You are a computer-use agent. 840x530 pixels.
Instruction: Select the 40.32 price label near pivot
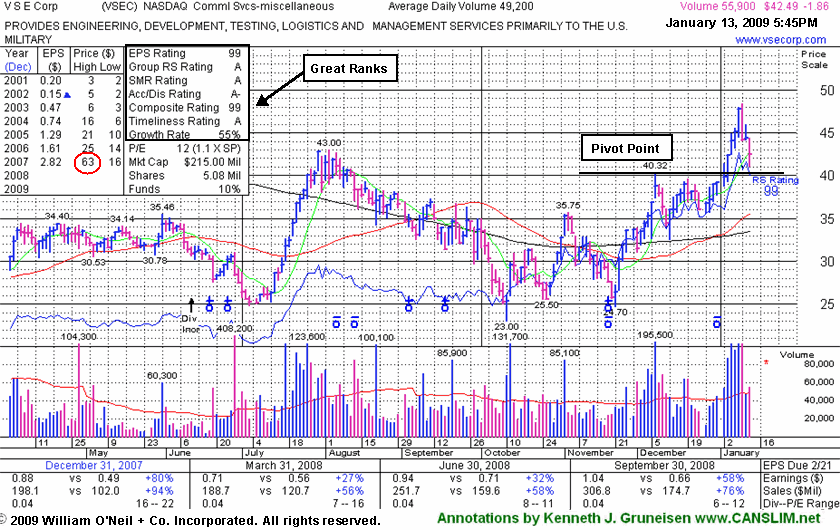pyautogui.click(x=655, y=166)
